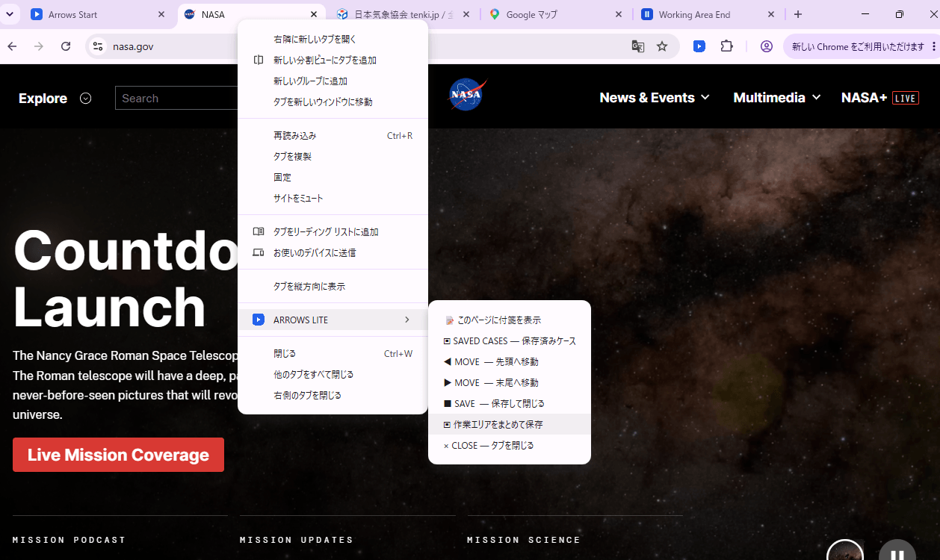Go back using the back arrow

click(x=12, y=46)
